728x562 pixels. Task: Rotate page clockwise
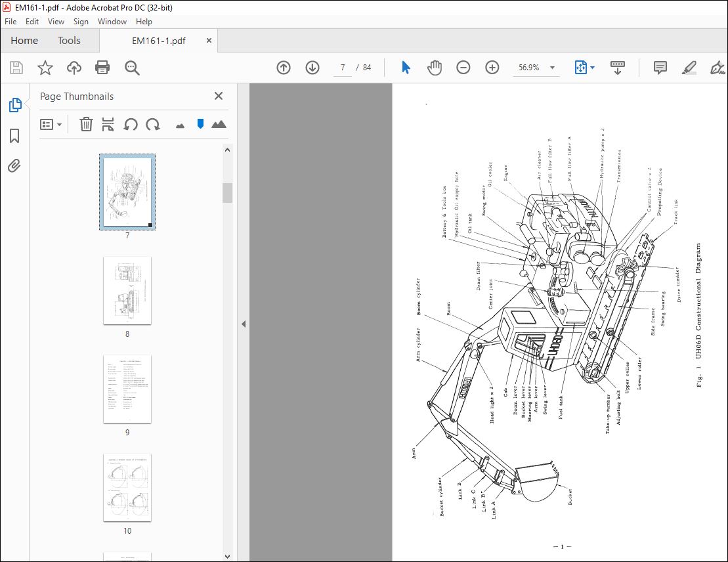(x=153, y=125)
